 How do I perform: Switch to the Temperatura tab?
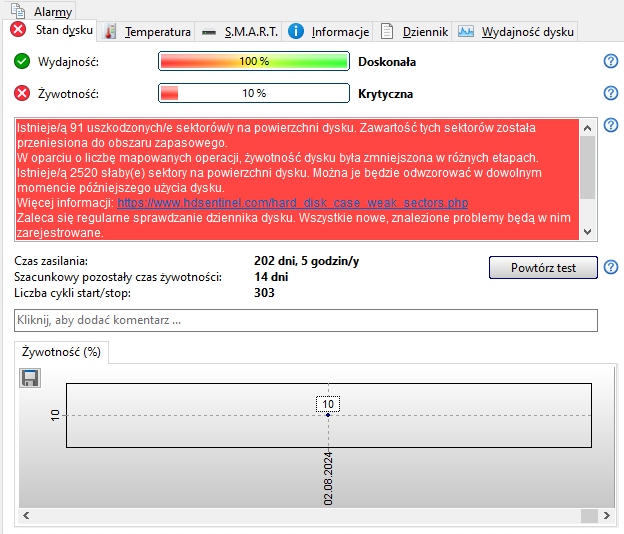pyautogui.click(x=147, y=31)
